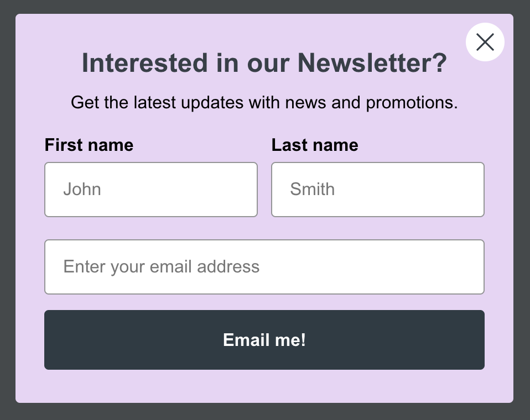Focus the Enter your email address box

[x=264, y=267]
